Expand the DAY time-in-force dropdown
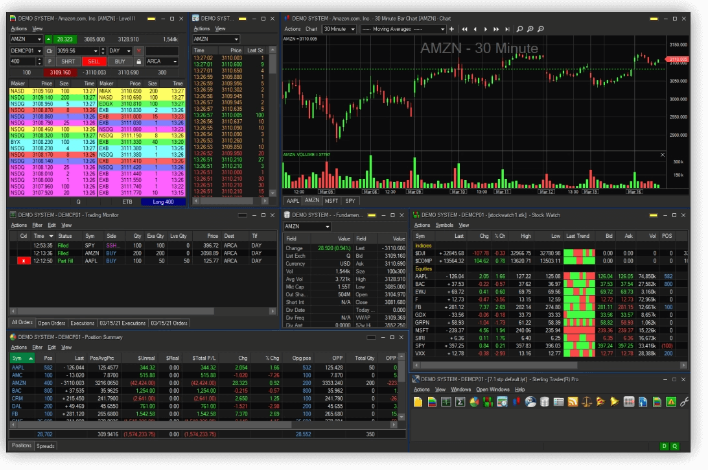Viewport: 710px width, 471px height. pyautogui.click(x=129, y=50)
